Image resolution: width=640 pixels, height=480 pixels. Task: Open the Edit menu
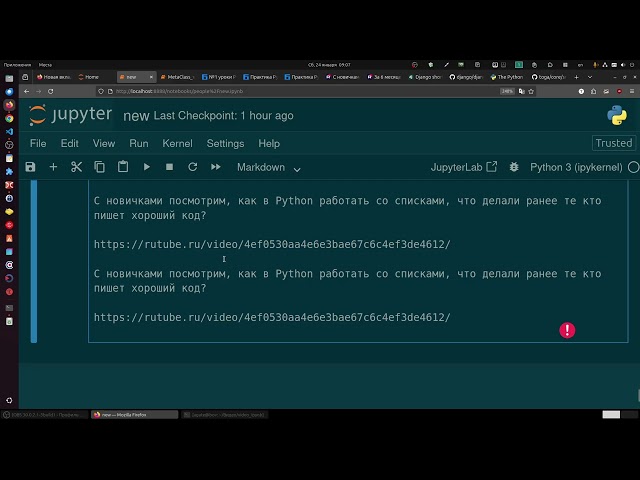(69, 143)
